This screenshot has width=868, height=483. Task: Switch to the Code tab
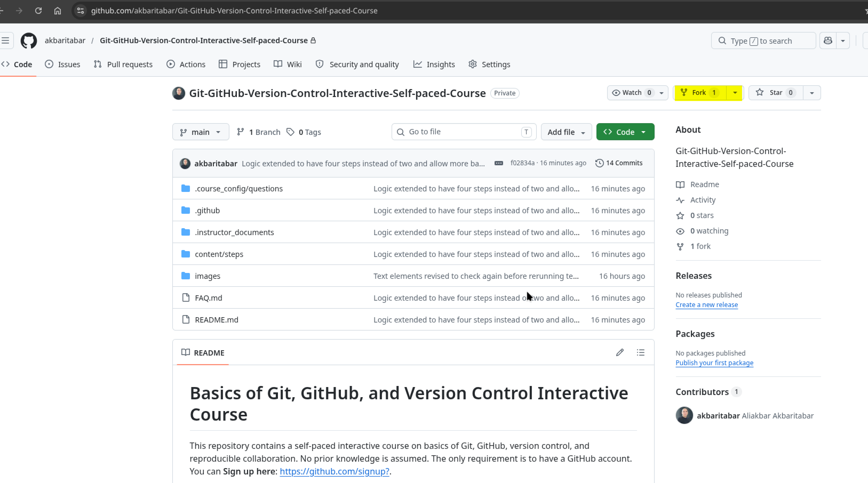[x=17, y=64]
